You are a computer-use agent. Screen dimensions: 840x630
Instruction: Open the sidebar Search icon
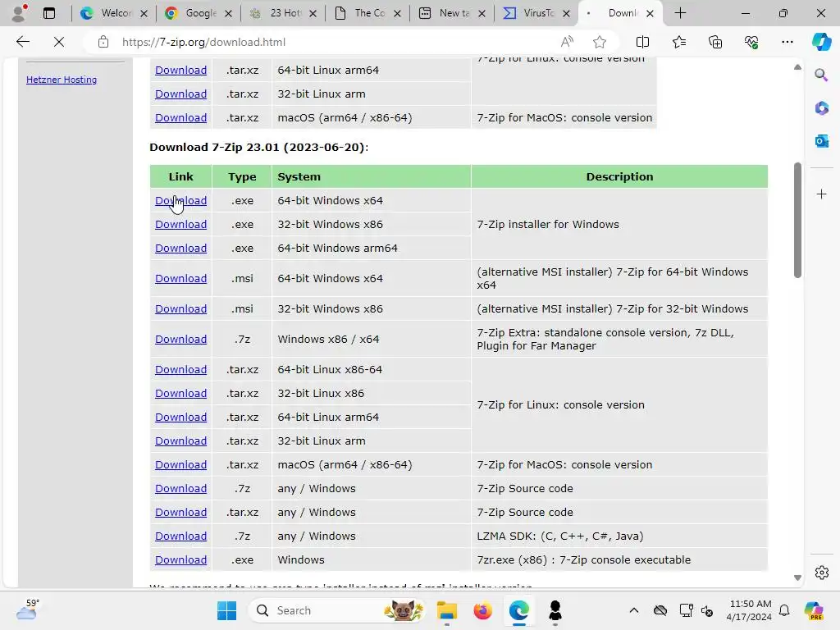click(x=821, y=75)
